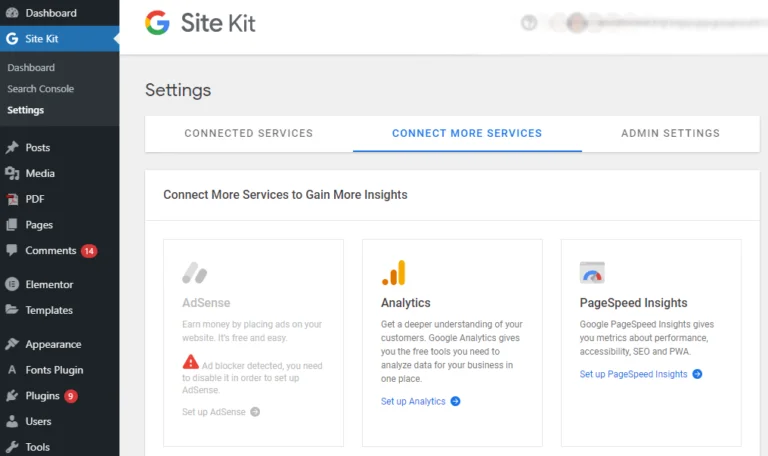768x456 pixels.
Task: Click the Site Kit title text in header
Action: 218,23
